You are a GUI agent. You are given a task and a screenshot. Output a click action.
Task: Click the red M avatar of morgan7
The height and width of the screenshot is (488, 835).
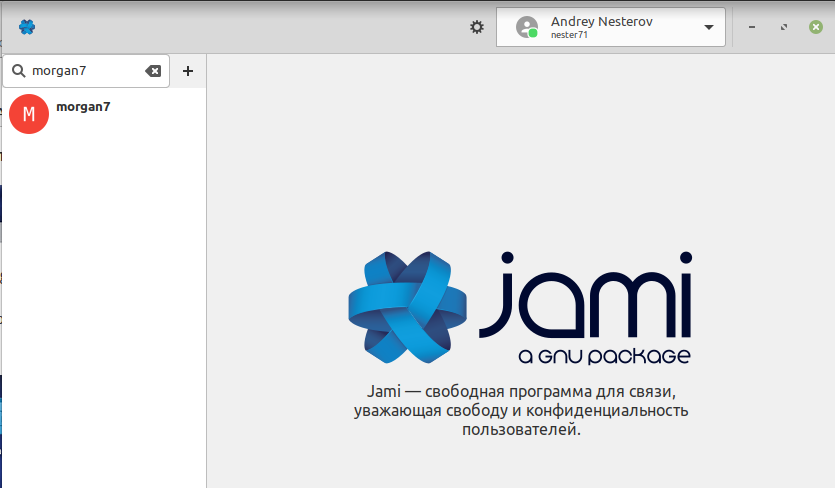click(x=29, y=114)
